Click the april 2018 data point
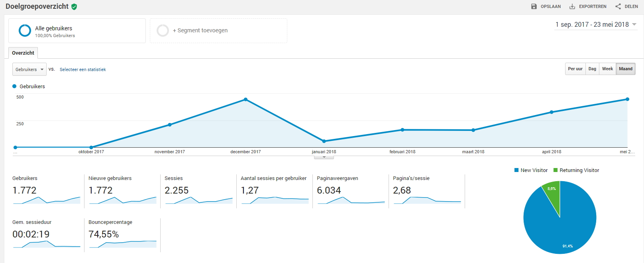This screenshot has height=263, width=644. tap(552, 112)
